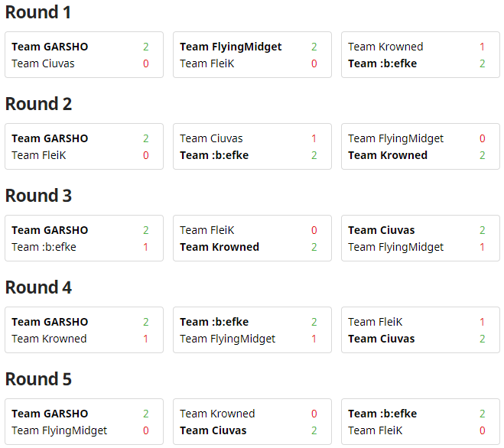
Task: Select Team Krowned in Round 2 match
Action: 388,155
